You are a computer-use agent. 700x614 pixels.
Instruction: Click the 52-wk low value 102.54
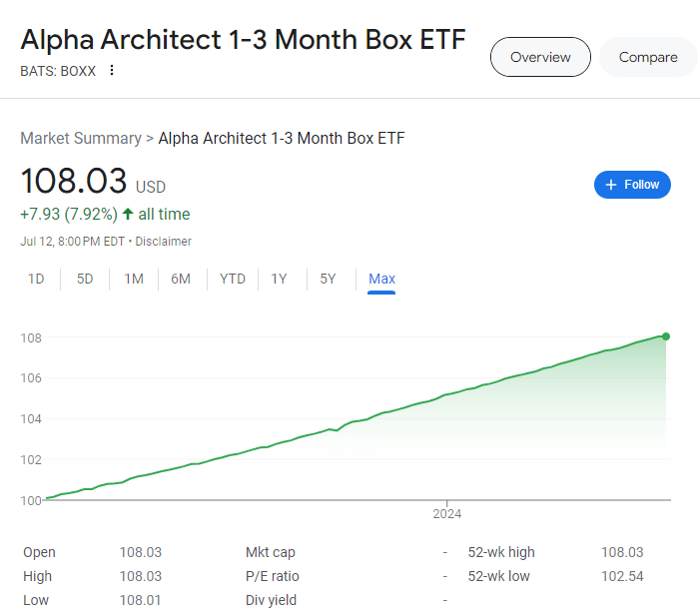622,576
